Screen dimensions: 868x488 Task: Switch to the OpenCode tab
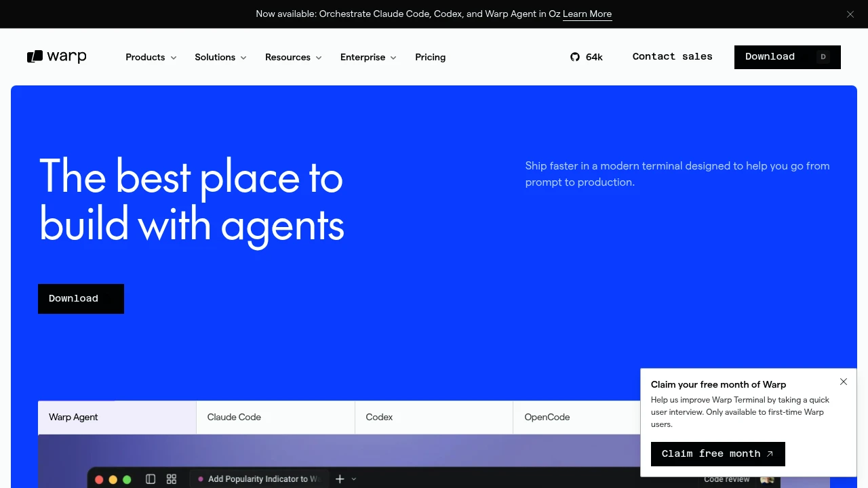577,418
